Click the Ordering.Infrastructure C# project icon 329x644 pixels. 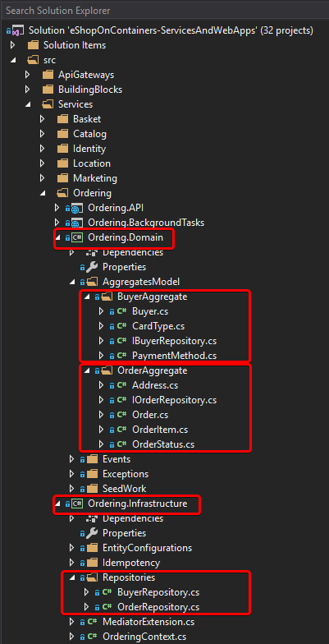(77, 504)
